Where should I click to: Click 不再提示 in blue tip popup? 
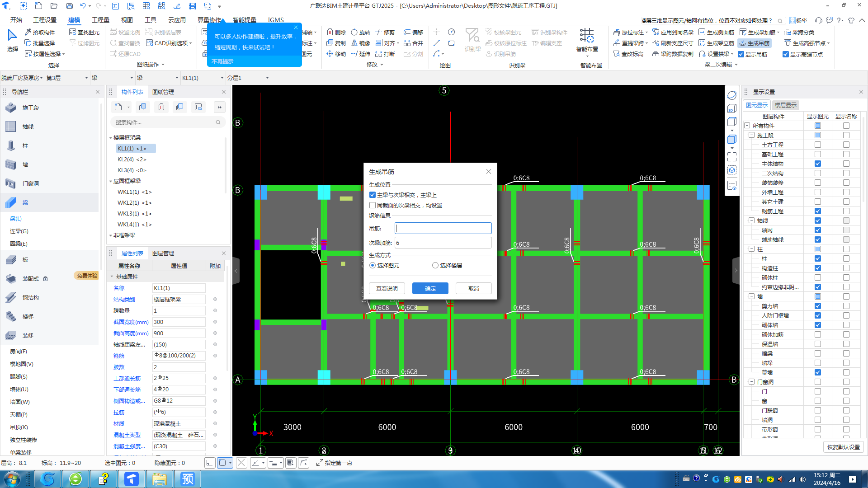click(x=222, y=61)
